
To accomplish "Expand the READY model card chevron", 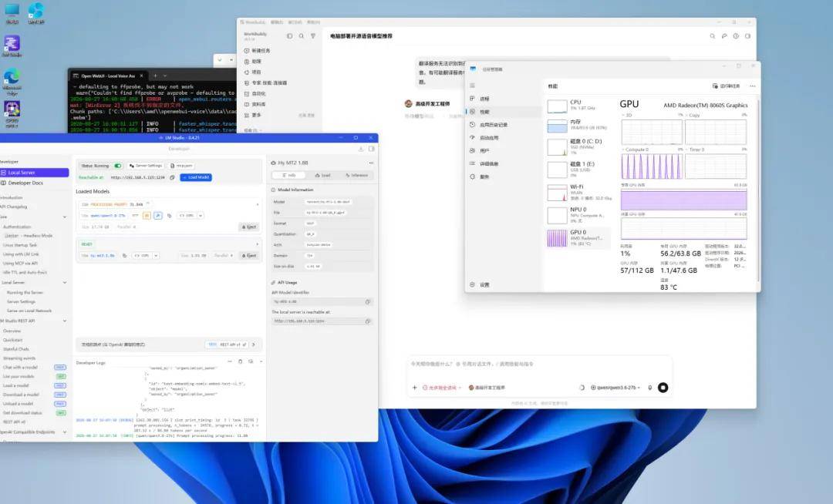I will coord(258,244).
